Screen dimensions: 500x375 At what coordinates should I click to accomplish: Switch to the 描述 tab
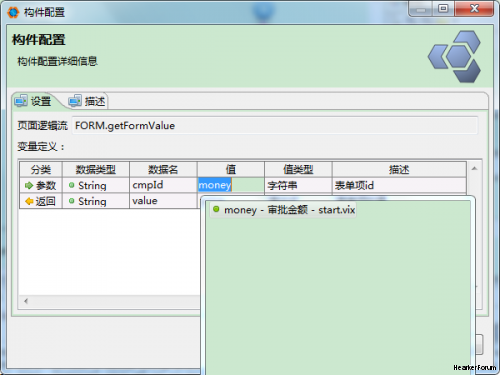[x=87, y=101]
